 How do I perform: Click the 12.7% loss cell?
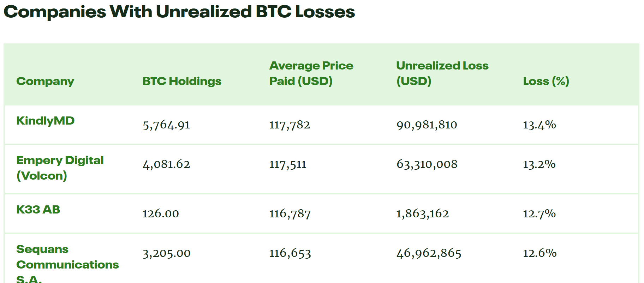click(x=539, y=214)
